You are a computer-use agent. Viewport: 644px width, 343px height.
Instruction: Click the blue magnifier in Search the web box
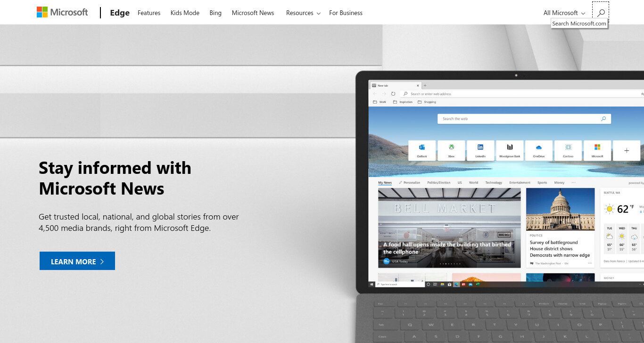603,119
